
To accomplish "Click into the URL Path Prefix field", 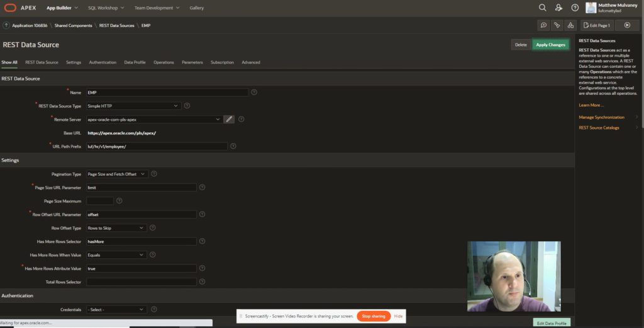I will 157,146.
